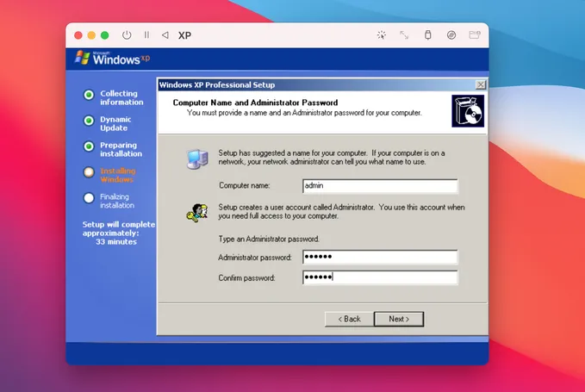Click the green fullscreen window button
The image size is (585, 392).
tap(105, 35)
